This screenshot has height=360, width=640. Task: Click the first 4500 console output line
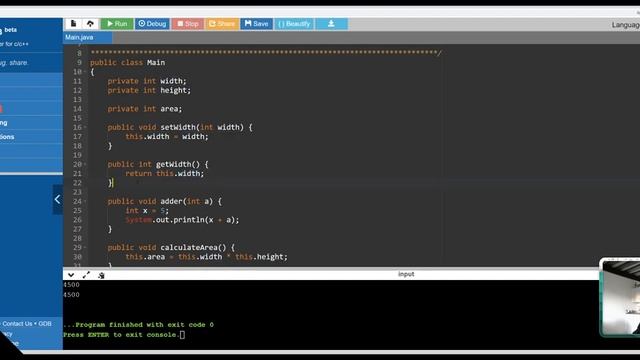pyautogui.click(x=71, y=285)
